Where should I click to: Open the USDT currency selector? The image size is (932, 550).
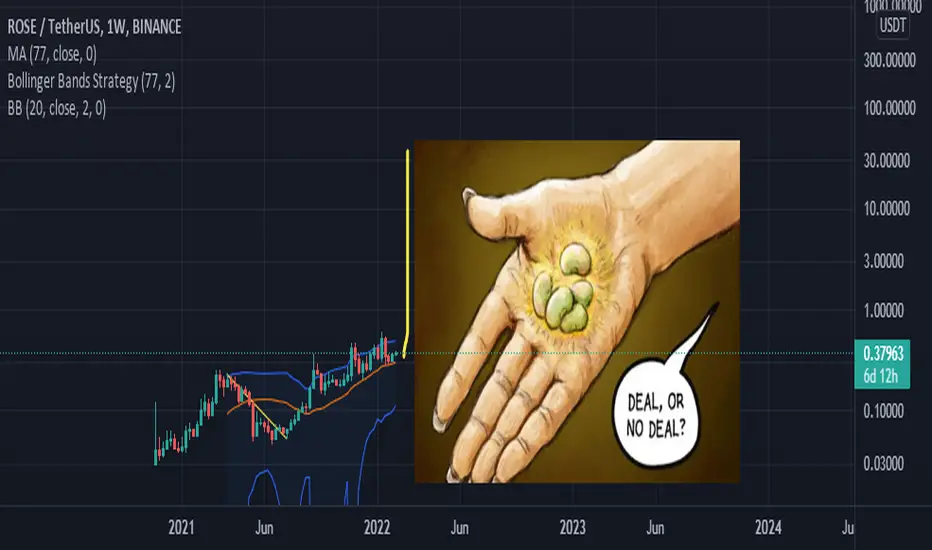(x=892, y=26)
